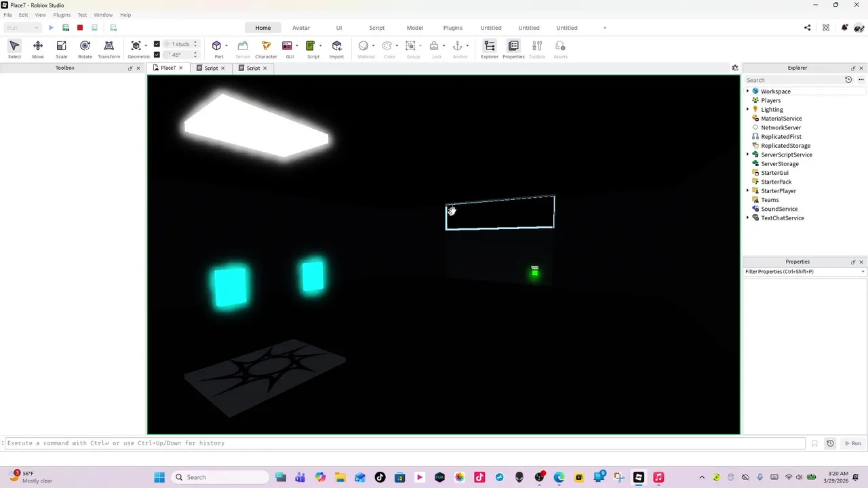Click the Explorer search field

[x=793, y=80]
